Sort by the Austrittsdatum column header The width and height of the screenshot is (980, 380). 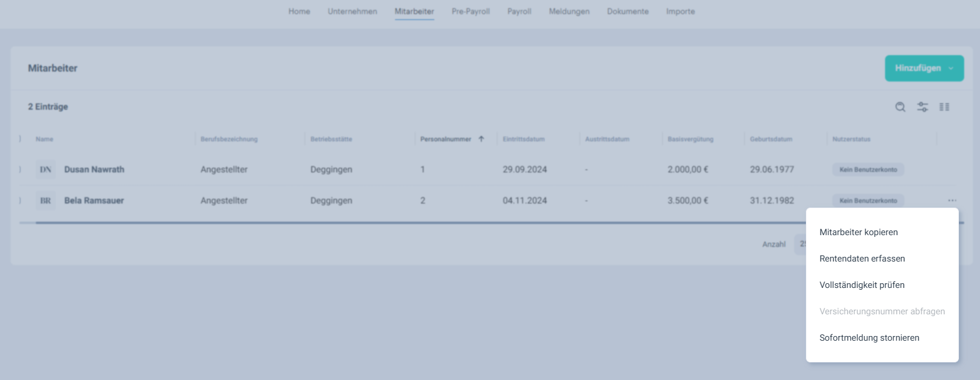[x=607, y=139]
